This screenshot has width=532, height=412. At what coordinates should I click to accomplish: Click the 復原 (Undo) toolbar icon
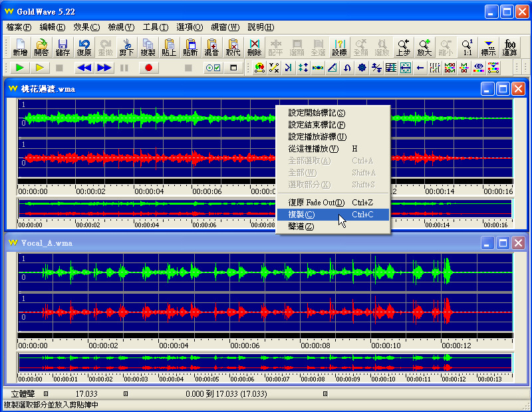click(x=84, y=47)
